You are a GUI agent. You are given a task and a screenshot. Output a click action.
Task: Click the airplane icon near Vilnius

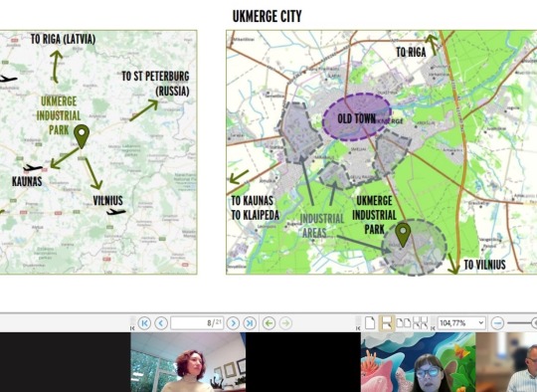[x=115, y=212]
